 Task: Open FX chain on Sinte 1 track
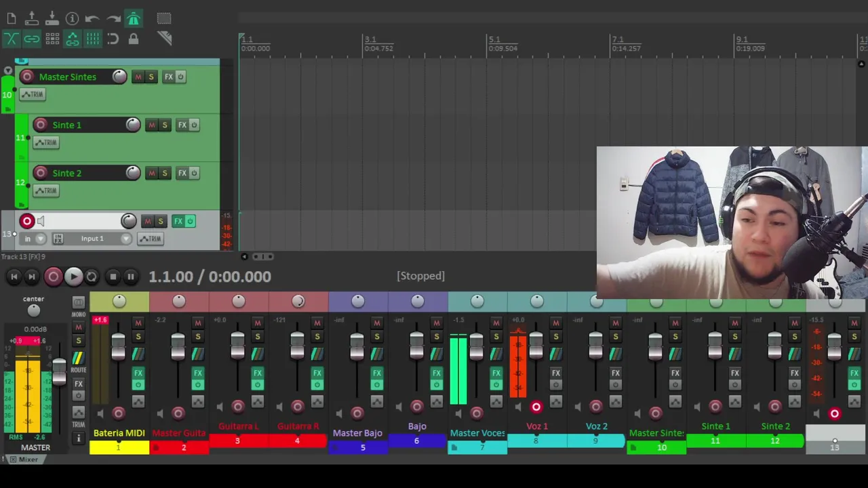point(182,125)
